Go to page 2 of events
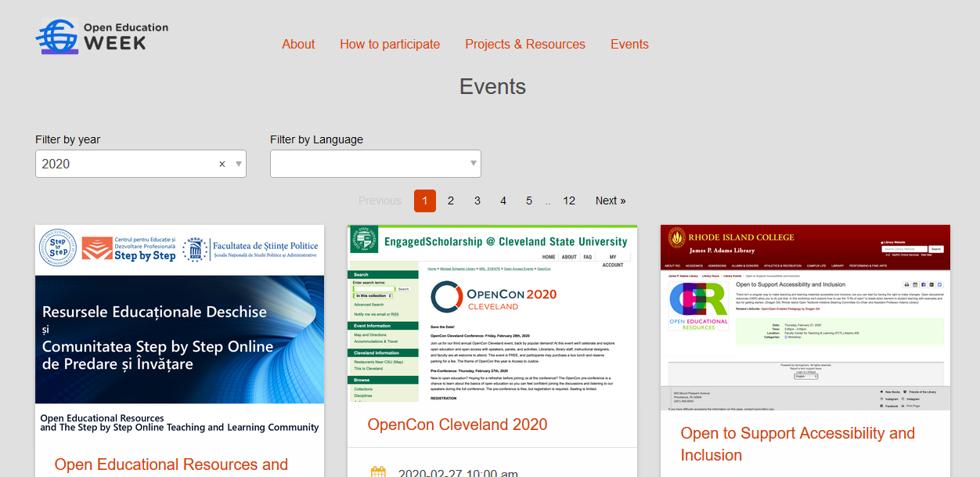The image size is (980, 477). click(x=451, y=201)
